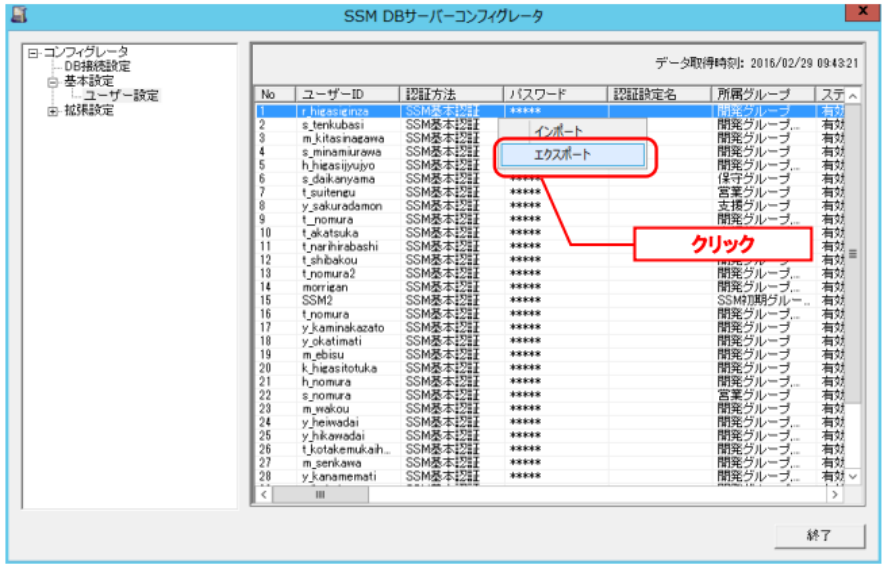Select user t_akatsuka row

tap(550, 233)
